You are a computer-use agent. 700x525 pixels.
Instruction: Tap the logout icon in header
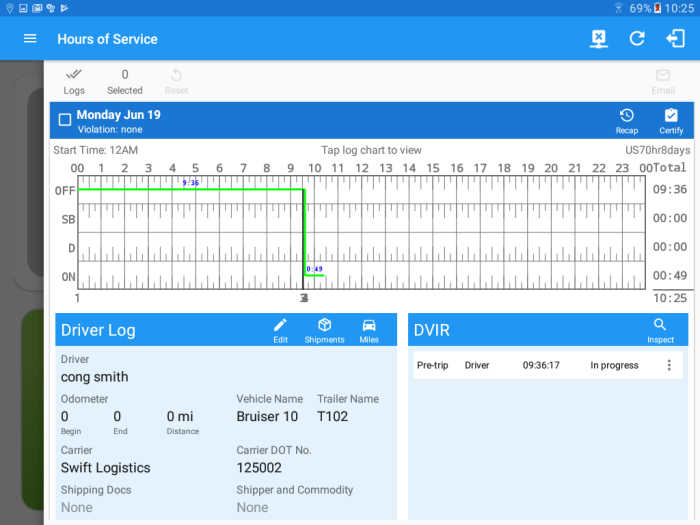point(675,39)
